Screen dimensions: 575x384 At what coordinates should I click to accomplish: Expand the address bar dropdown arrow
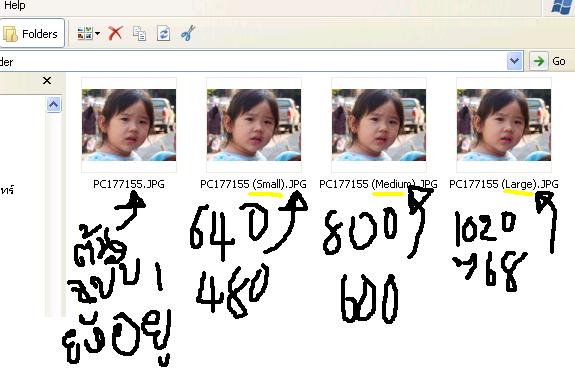click(514, 61)
